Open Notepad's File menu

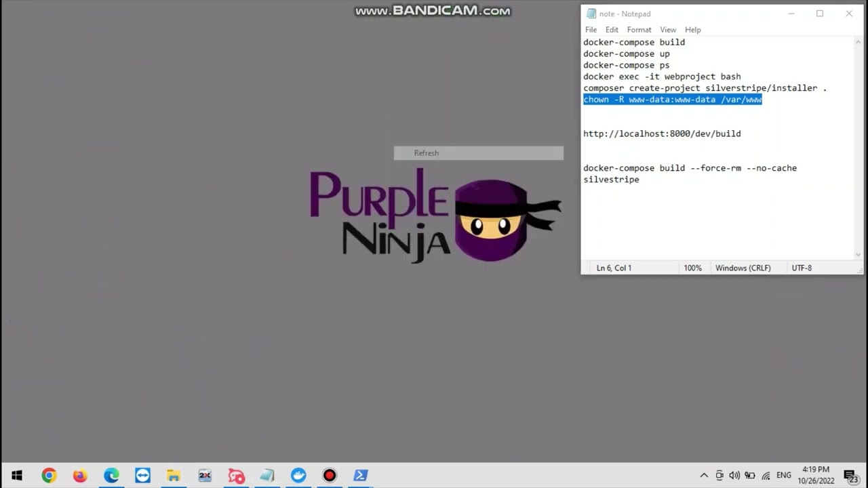click(591, 30)
